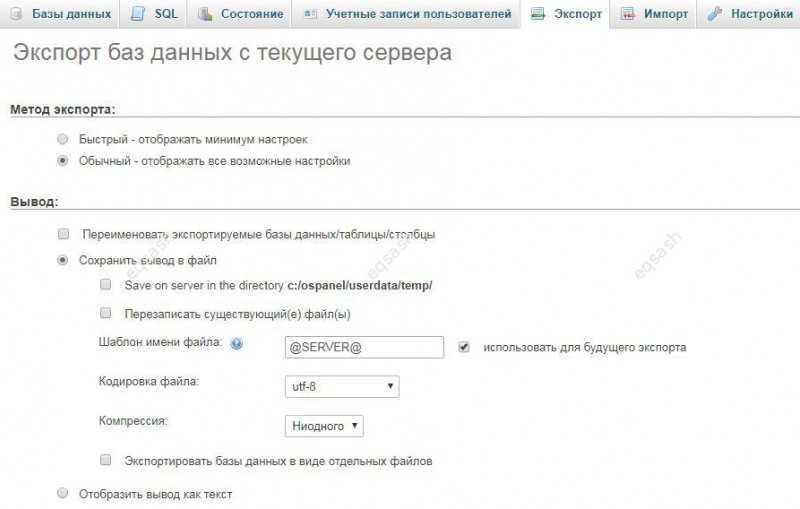800x509 pixels.
Task: Open help icon beside Шаблон имени файла
Action: point(236,344)
